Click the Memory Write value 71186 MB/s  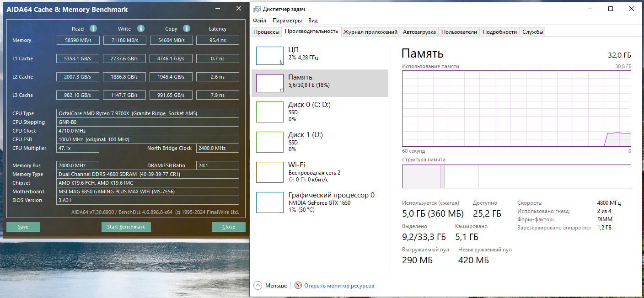point(124,40)
